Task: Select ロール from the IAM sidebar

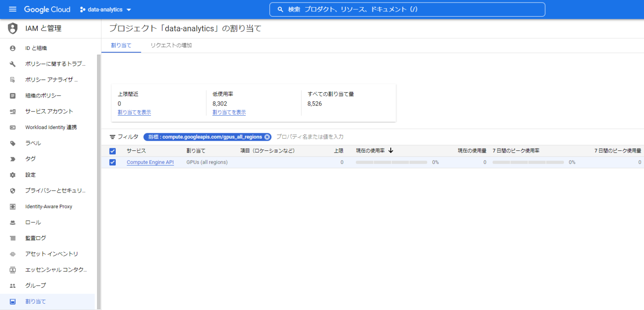Action: 34,222
